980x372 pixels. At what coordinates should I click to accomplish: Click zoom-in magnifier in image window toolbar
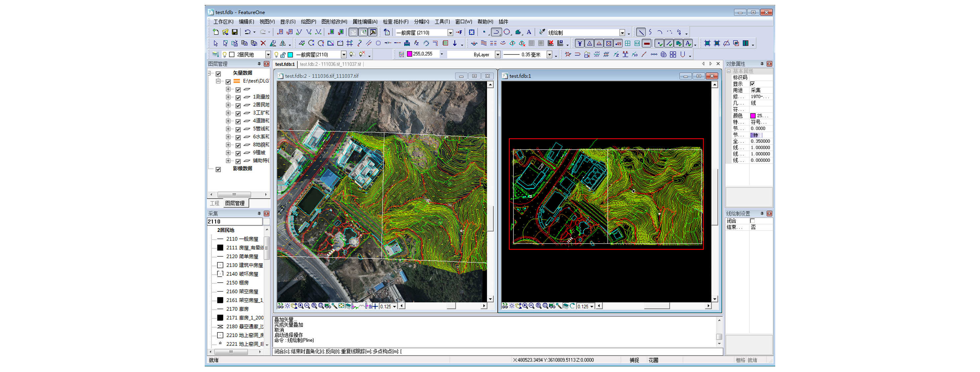(301, 306)
